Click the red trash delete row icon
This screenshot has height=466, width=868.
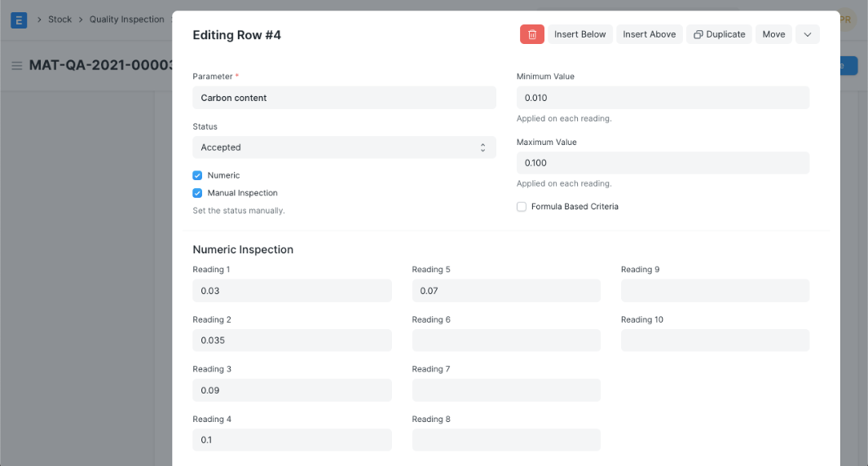tap(531, 34)
